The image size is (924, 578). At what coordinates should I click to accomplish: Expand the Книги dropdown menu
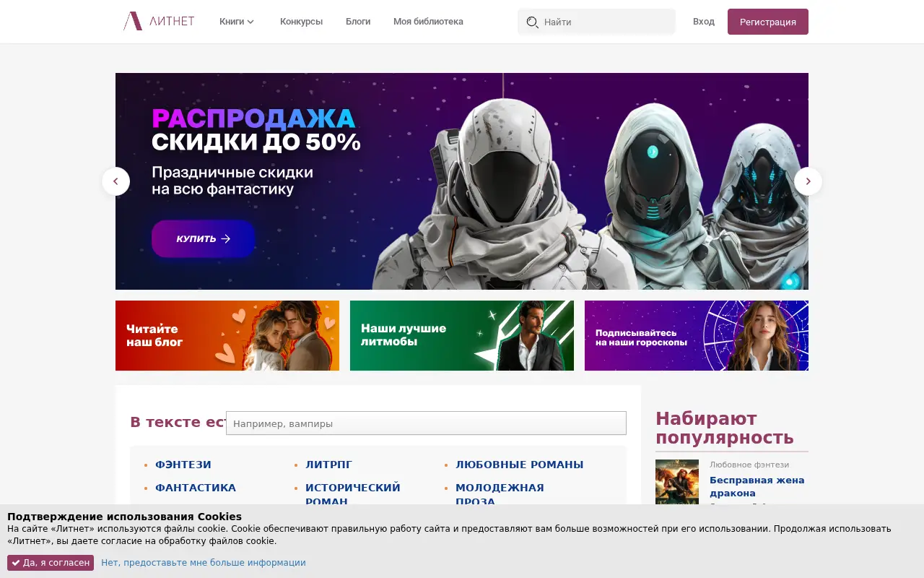[x=237, y=22]
